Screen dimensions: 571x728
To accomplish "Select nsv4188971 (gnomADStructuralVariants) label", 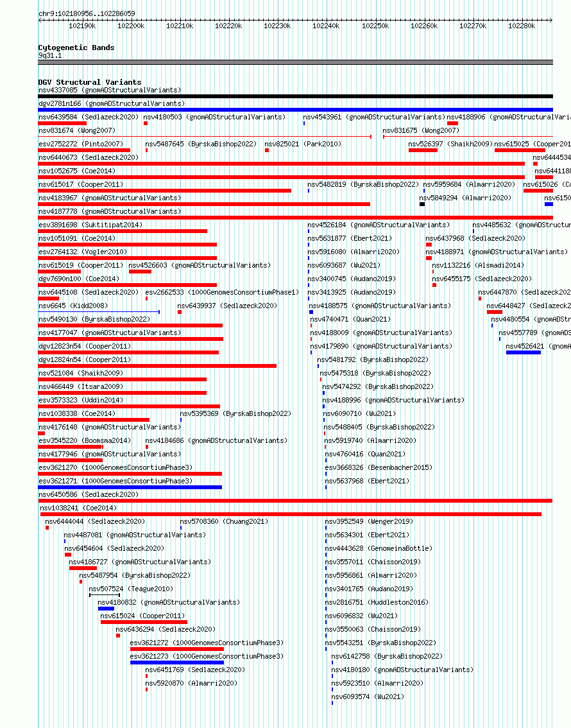I will pos(497,252).
